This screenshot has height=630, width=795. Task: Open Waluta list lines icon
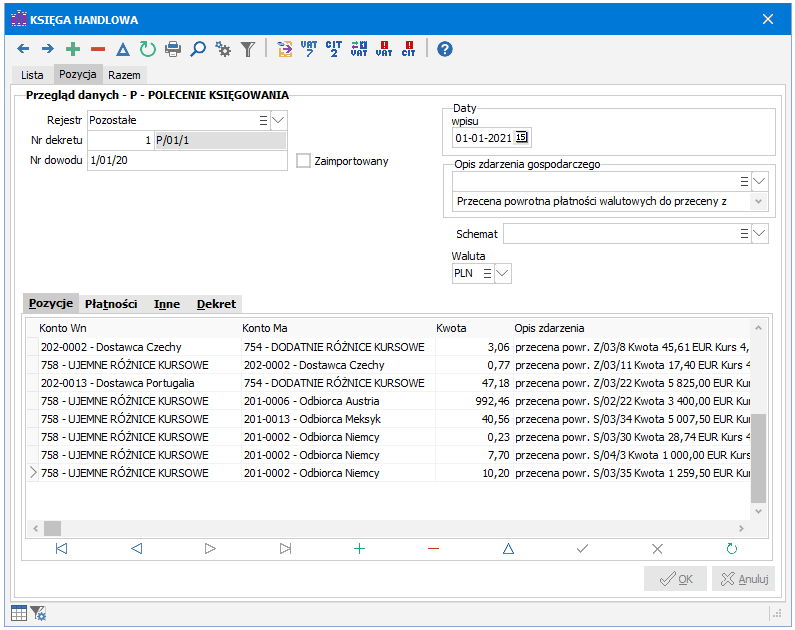[x=487, y=273]
